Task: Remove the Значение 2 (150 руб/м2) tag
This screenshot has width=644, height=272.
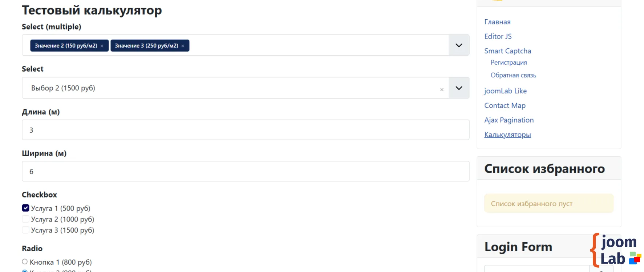Action: tap(102, 46)
